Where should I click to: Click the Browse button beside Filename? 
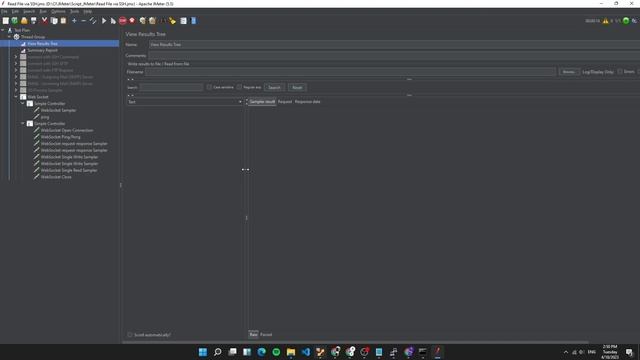(x=569, y=72)
